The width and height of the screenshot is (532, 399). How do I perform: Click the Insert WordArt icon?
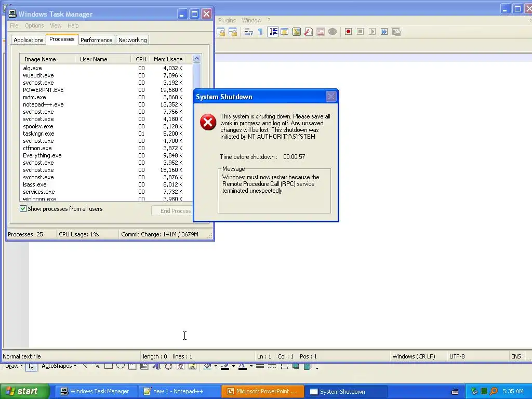click(156, 366)
